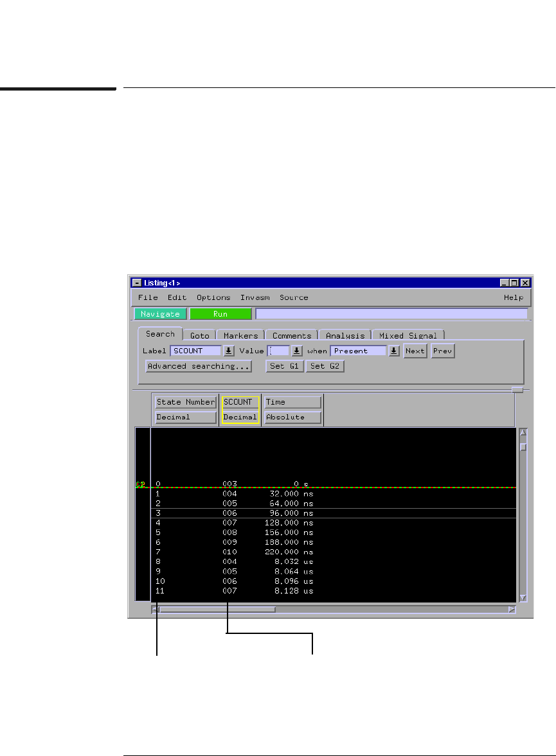Select row with time 32.000 ns
Screen dimensions: 556x756
point(334,494)
